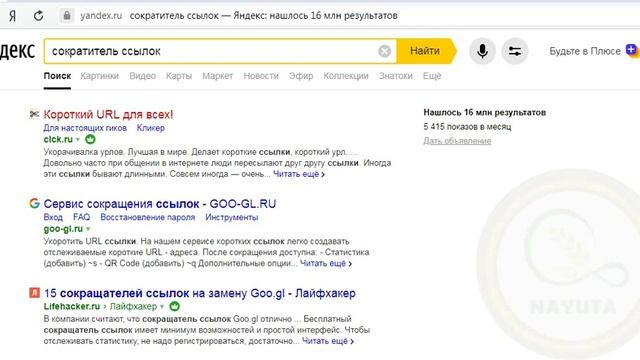Click the Yandex Plus badge icon
The height and width of the screenshot is (360, 640).
tap(632, 50)
